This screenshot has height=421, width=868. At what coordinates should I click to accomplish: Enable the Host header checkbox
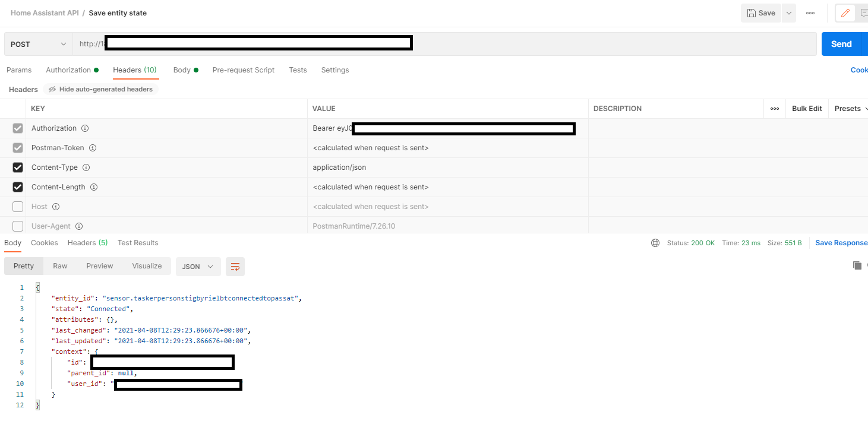pyautogui.click(x=18, y=207)
